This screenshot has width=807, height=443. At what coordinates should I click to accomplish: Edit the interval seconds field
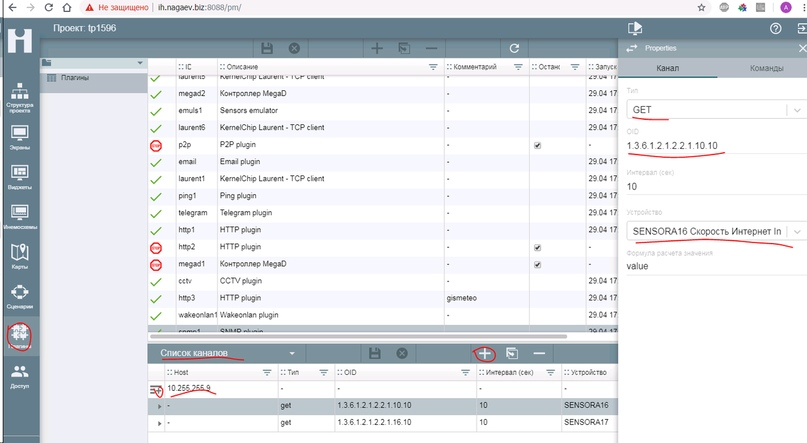(x=716, y=186)
